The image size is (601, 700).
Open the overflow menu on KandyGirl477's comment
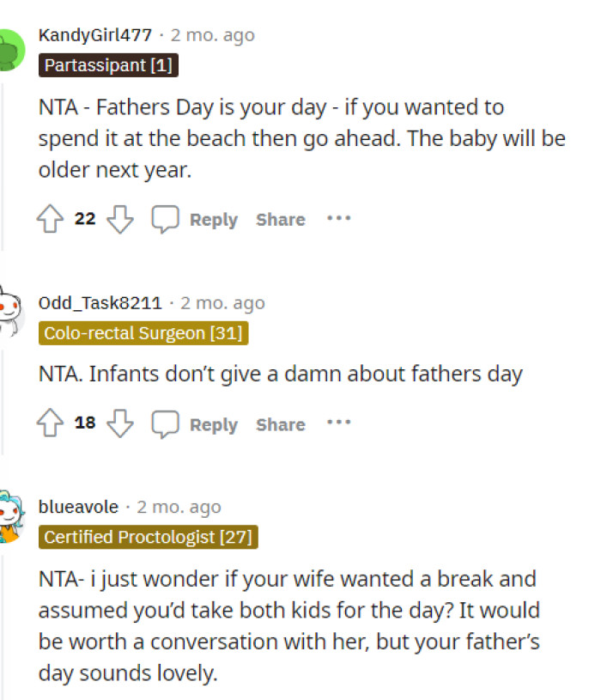coord(338,218)
